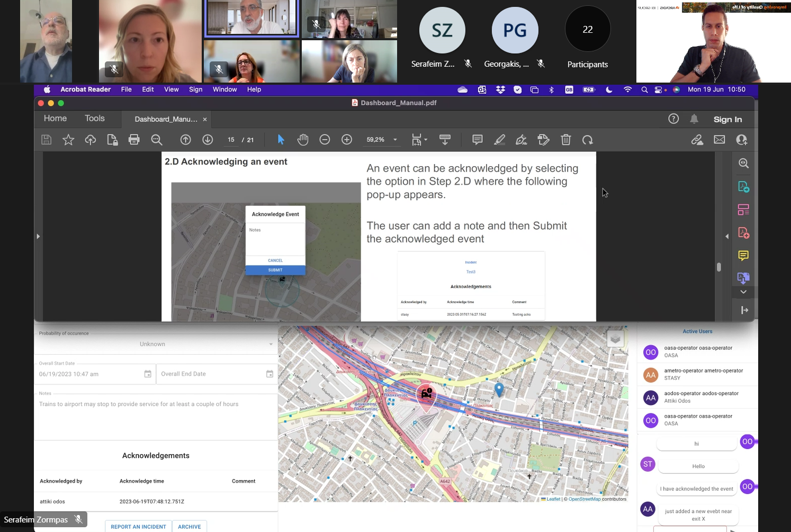The image size is (791, 532).
Task: Go to the next page arrow
Action: pos(208,140)
